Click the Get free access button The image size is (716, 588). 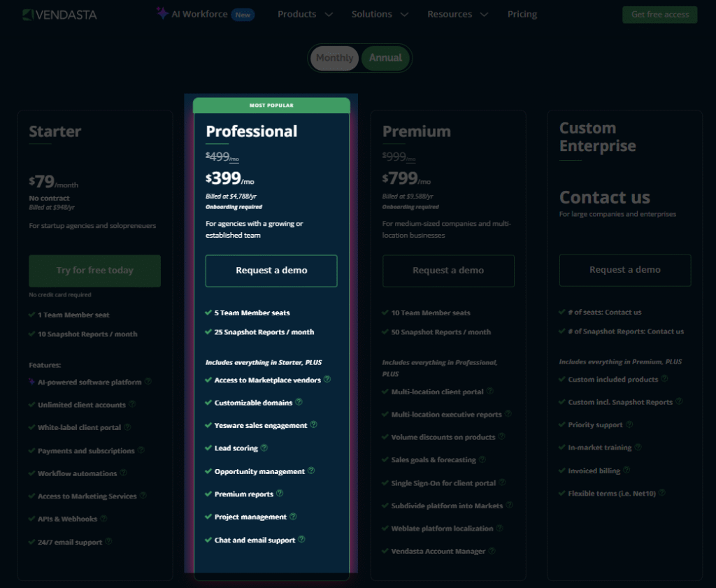click(659, 15)
